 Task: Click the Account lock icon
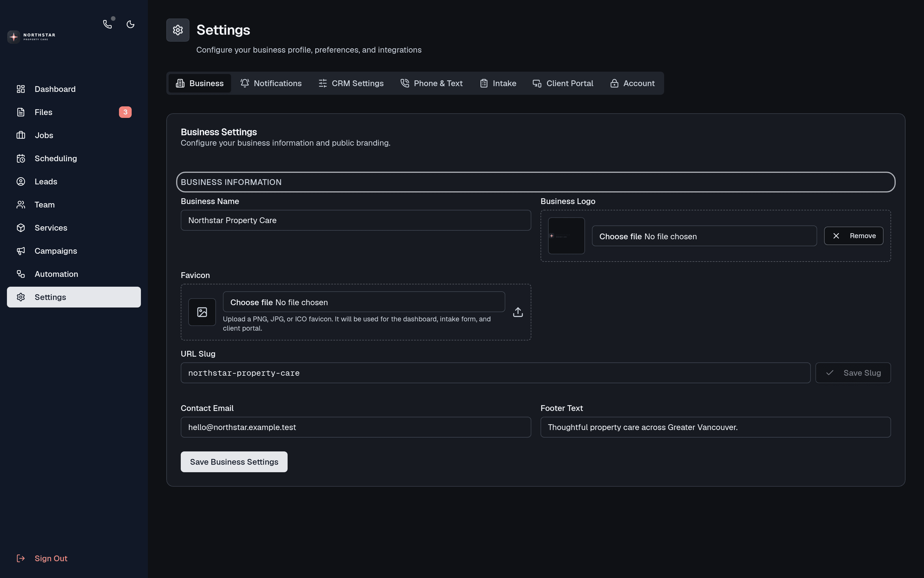click(614, 83)
